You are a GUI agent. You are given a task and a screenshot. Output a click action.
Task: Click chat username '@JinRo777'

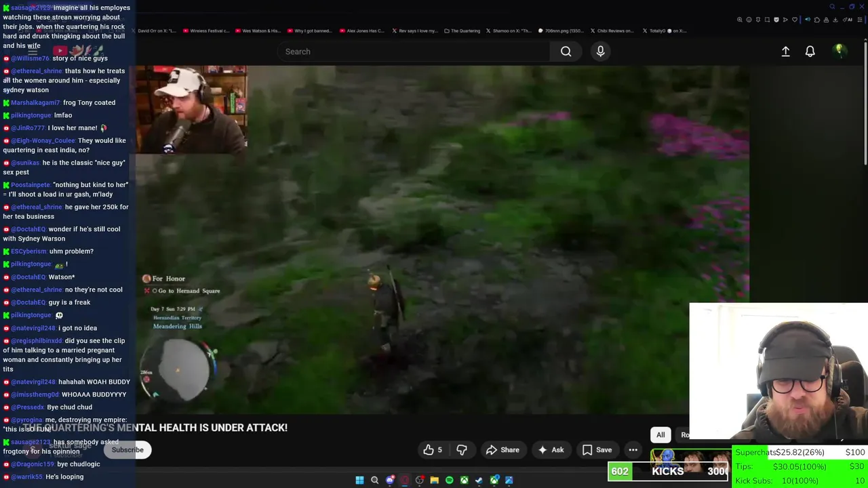(x=28, y=128)
